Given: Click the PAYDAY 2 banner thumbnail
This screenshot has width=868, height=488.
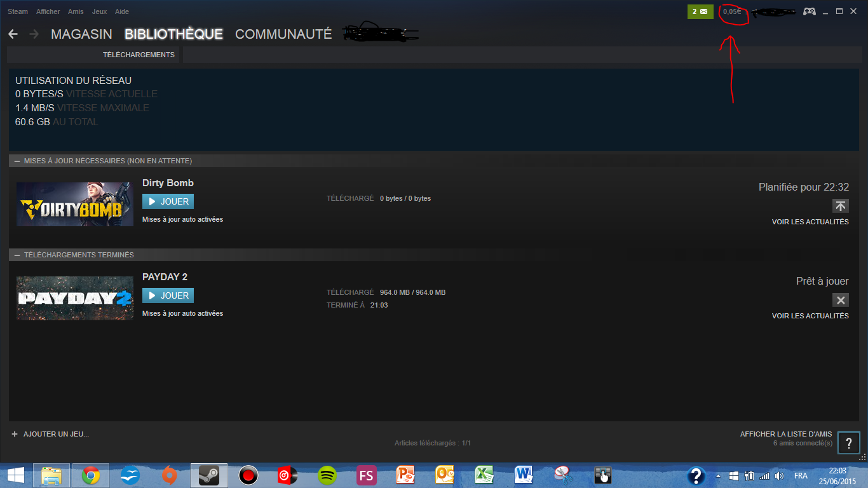Looking at the screenshot, I should (x=75, y=299).
